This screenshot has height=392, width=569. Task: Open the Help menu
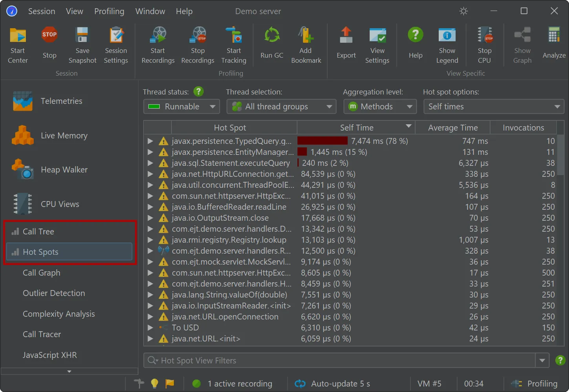click(x=184, y=11)
